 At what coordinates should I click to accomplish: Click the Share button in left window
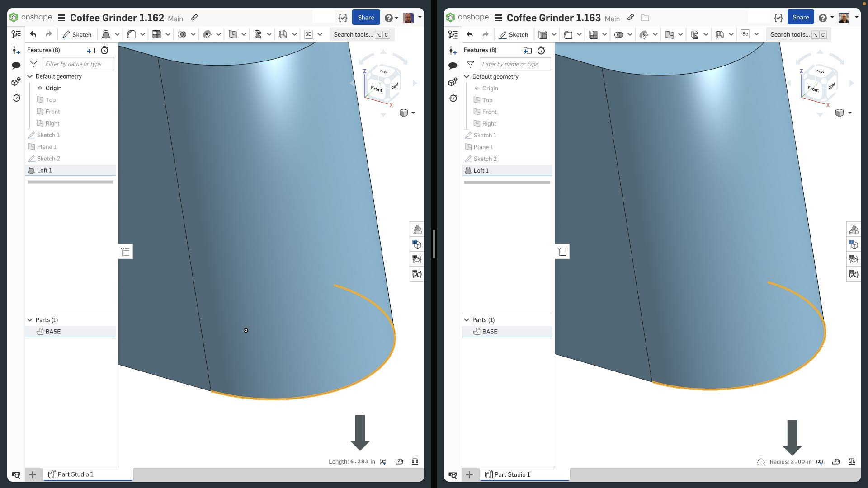click(x=365, y=17)
